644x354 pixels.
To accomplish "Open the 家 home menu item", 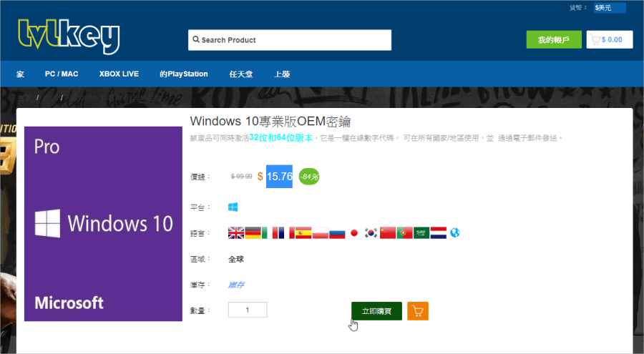I will point(20,74).
